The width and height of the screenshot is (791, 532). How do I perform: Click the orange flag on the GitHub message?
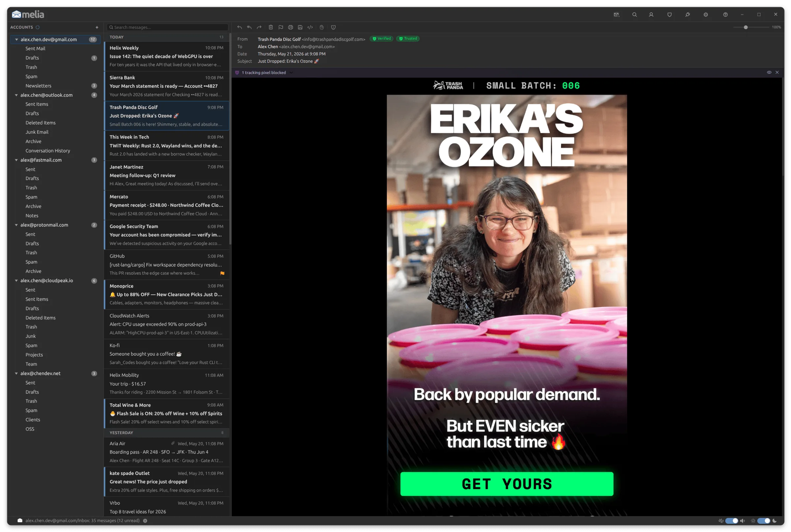click(x=222, y=273)
